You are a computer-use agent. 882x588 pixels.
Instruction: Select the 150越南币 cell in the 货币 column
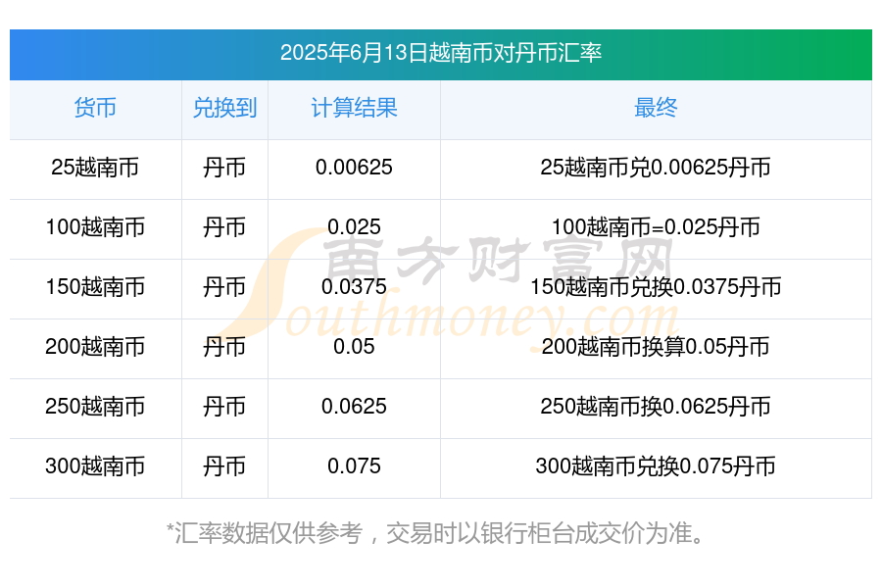point(95,287)
